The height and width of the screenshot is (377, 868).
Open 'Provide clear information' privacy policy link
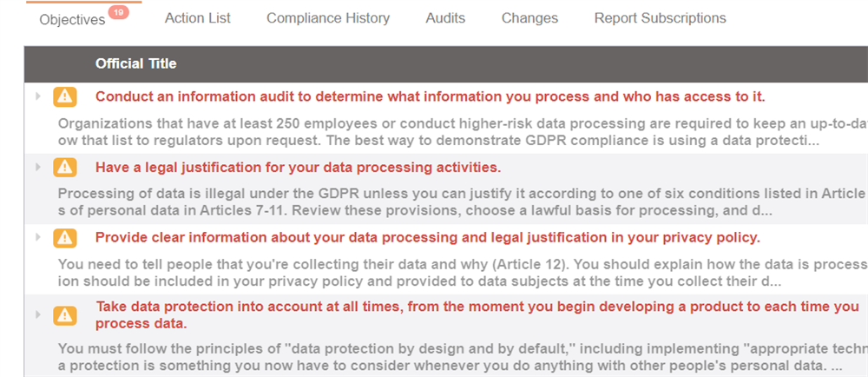click(x=427, y=237)
